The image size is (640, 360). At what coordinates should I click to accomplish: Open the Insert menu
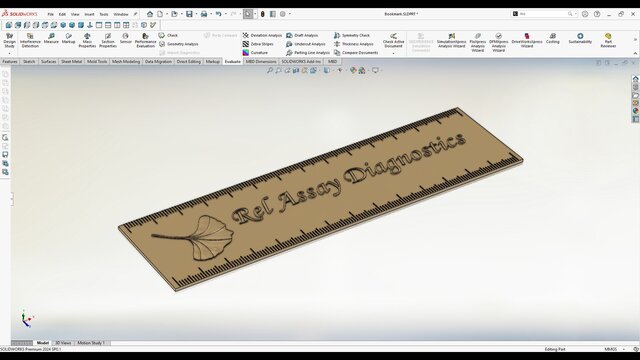tap(89, 14)
